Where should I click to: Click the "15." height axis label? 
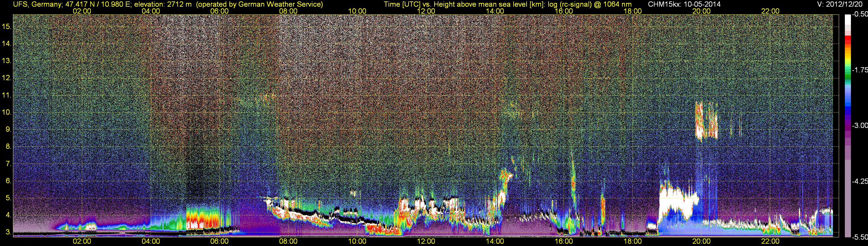(x=6, y=27)
